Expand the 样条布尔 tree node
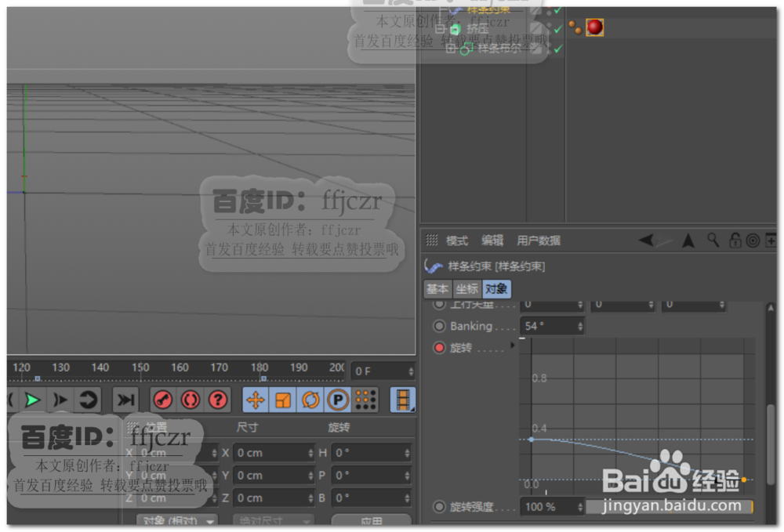This screenshot has width=784, height=532. coord(450,49)
